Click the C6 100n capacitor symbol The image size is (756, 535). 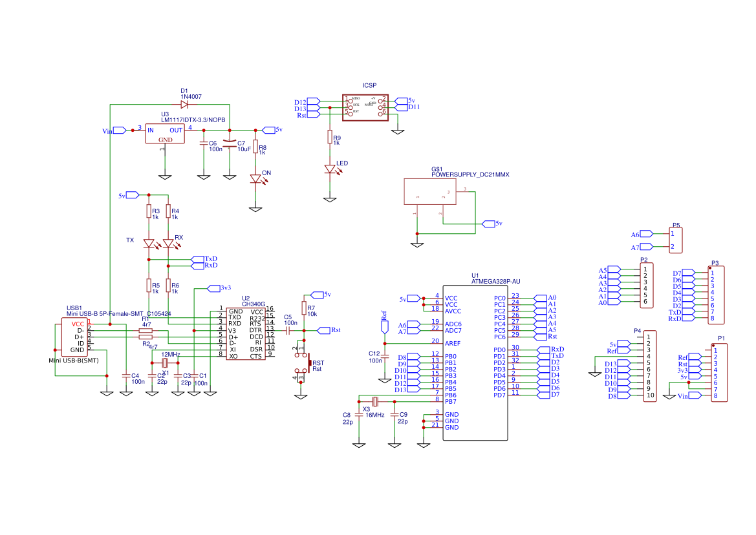coord(204,143)
